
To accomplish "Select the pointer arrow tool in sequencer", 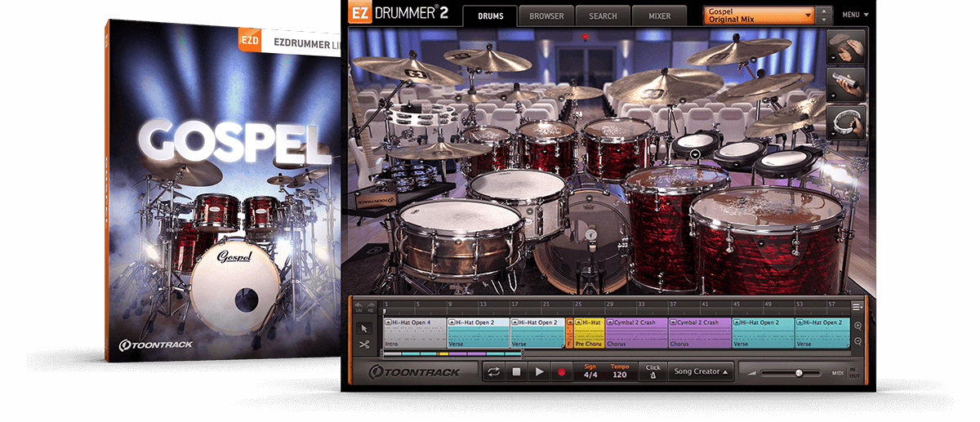I will (x=364, y=327).
